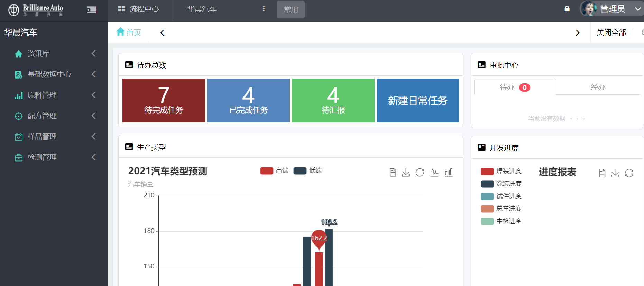Click the 新建日常任务 button
The height and width of the screenshot is (286, 644).
coord(417,101)
